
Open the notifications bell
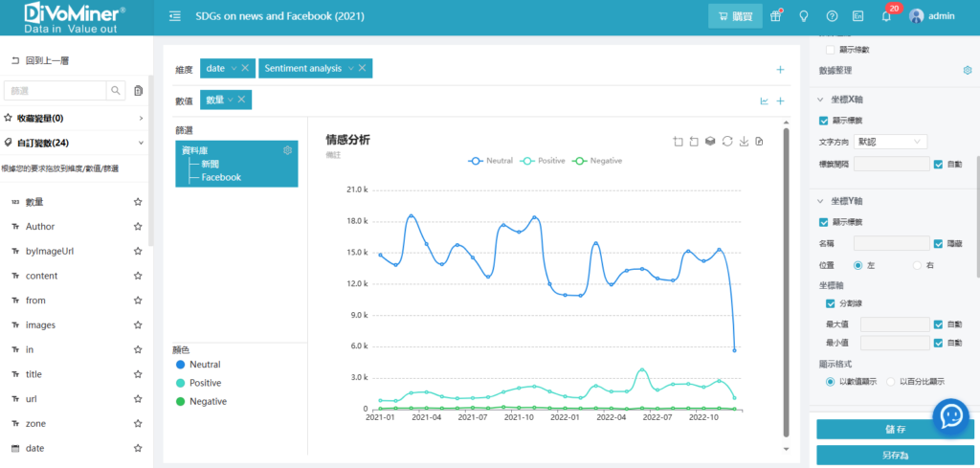(x=885, y=16)
